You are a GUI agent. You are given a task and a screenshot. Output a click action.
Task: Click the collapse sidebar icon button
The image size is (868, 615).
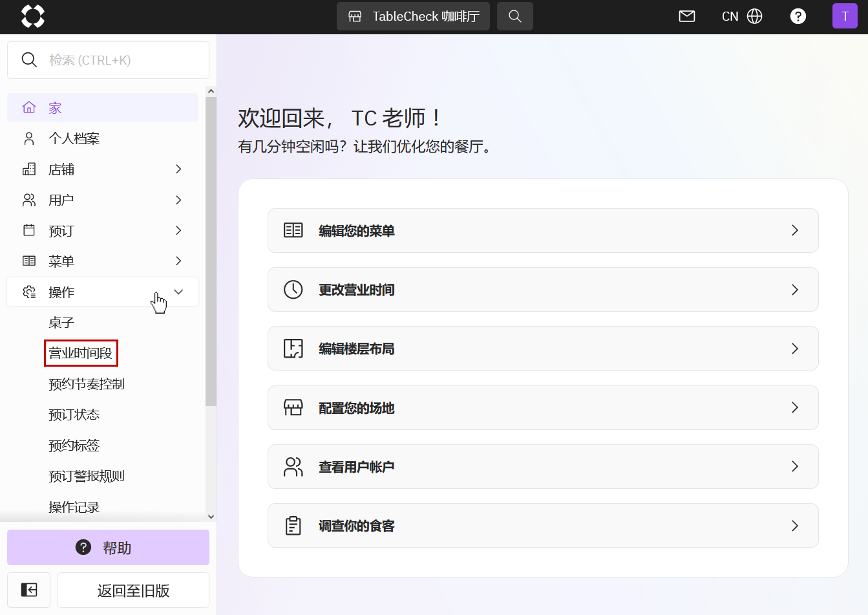pos(29,590)
